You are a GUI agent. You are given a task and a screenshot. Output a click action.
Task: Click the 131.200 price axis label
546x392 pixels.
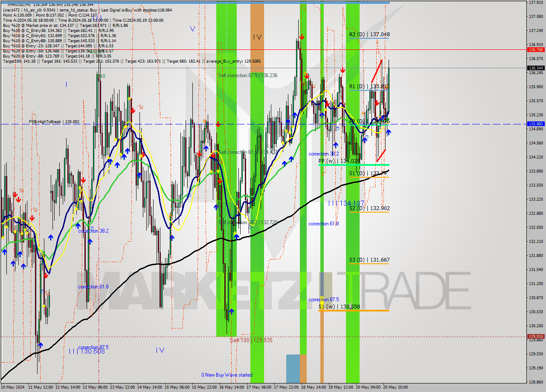pos(536,284)
